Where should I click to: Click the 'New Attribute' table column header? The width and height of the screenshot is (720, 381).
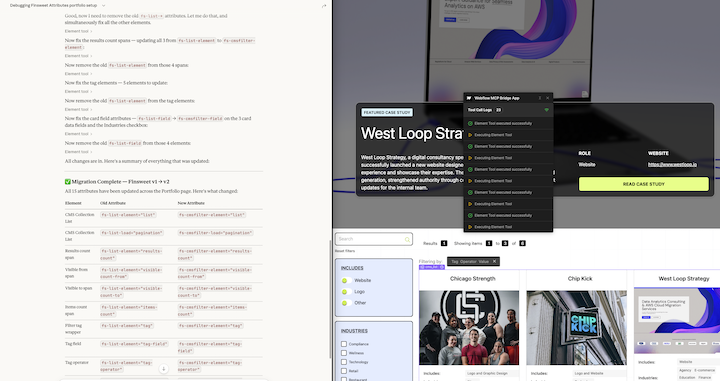191,203
